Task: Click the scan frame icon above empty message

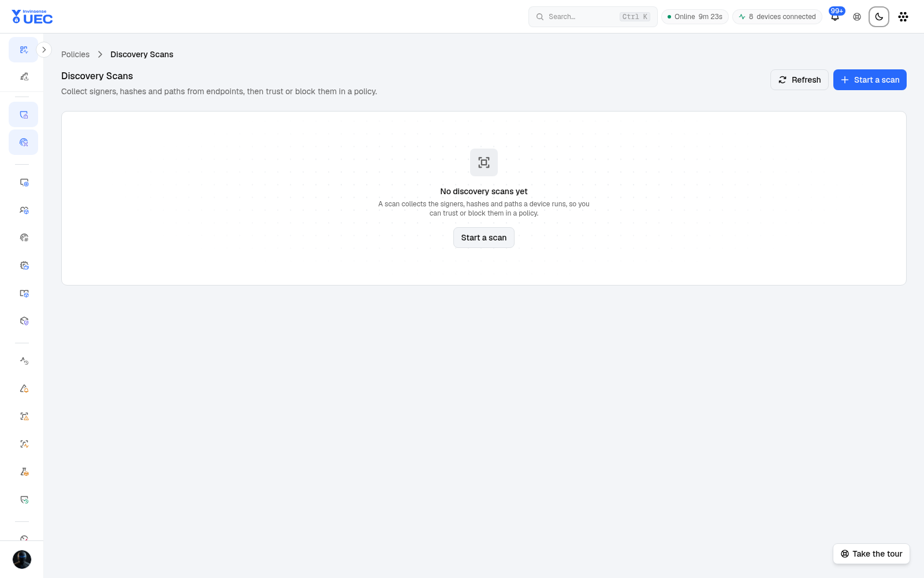Action: 484,162
